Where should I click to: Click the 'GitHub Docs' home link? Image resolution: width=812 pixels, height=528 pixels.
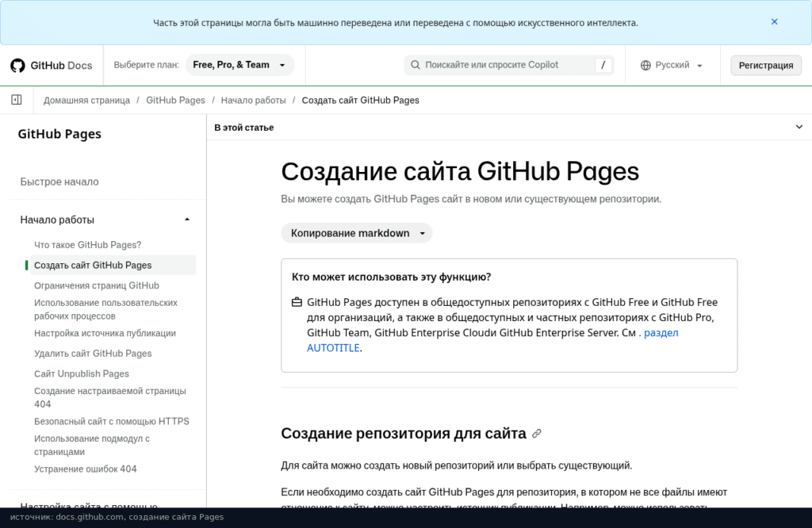pyautogui.click(x=52, y=65)
